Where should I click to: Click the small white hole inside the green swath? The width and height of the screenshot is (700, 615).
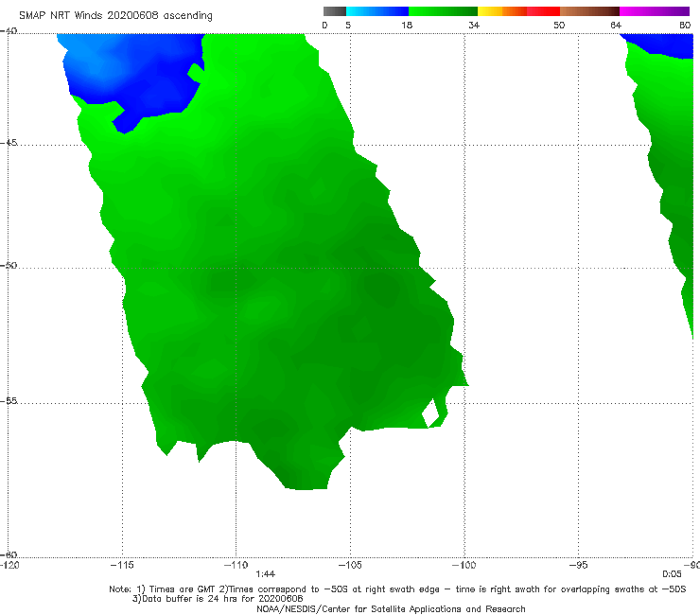click(431, 413)
